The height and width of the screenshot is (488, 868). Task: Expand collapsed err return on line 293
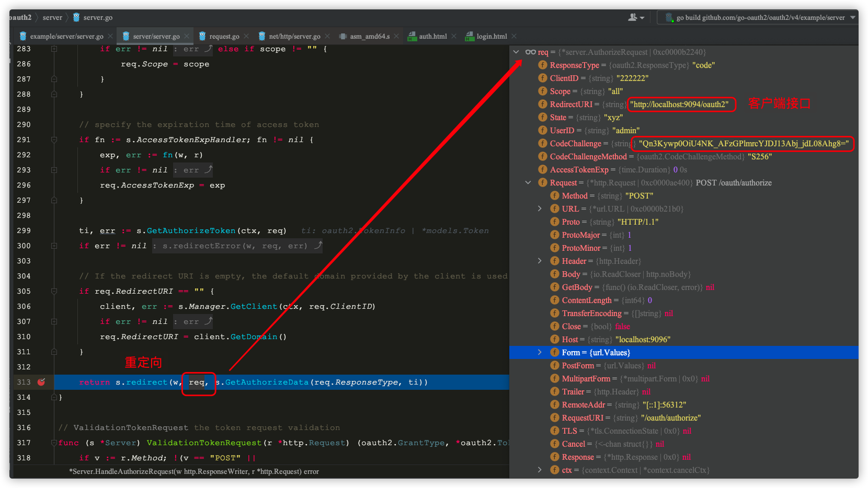(x=193, y=170)
